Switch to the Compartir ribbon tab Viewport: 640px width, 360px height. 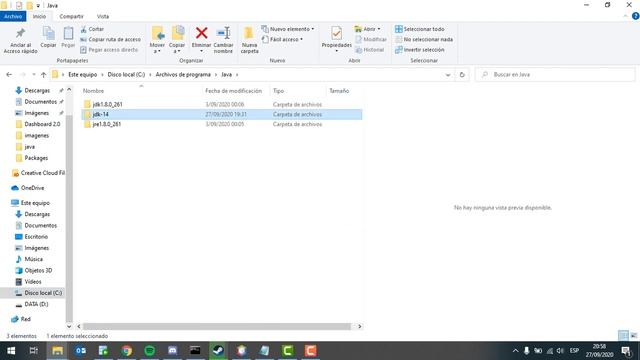coord(71,16)
